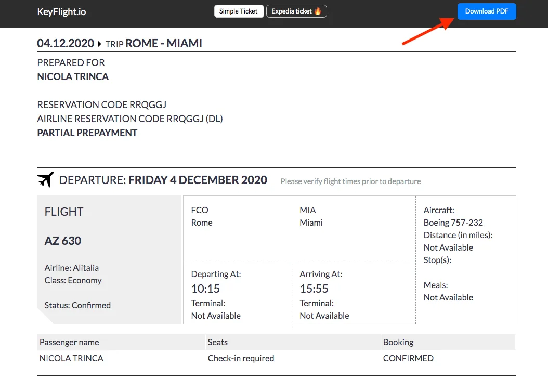This screenshot has height=392, width=548.
Task: Click the flight number AZ 630
Action: click(63, 241)
